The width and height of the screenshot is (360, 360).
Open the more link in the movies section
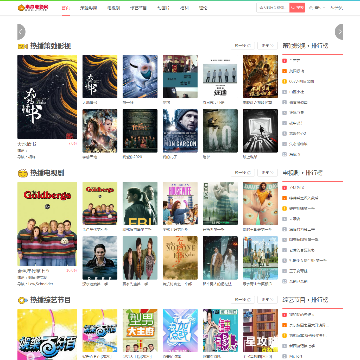(x=267, y=45)
